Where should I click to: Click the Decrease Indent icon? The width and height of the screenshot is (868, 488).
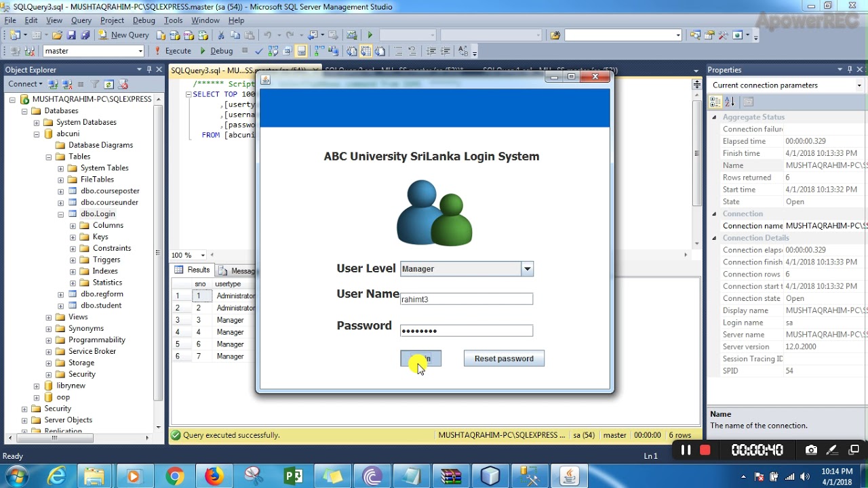(431, 51)
